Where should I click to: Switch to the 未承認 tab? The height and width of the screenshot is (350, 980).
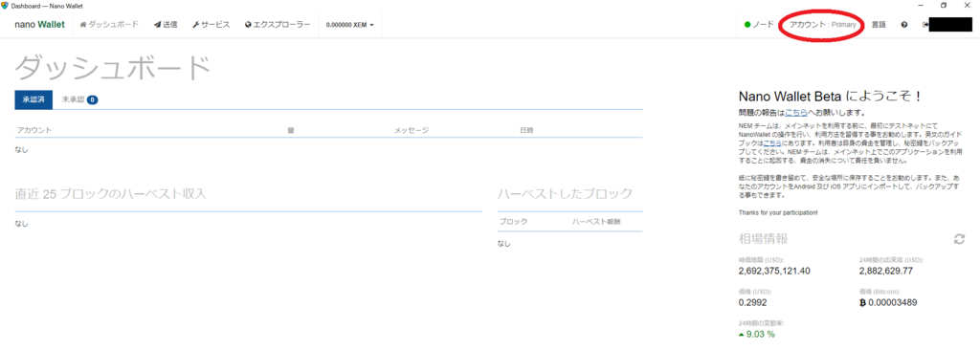click(79, 99)
